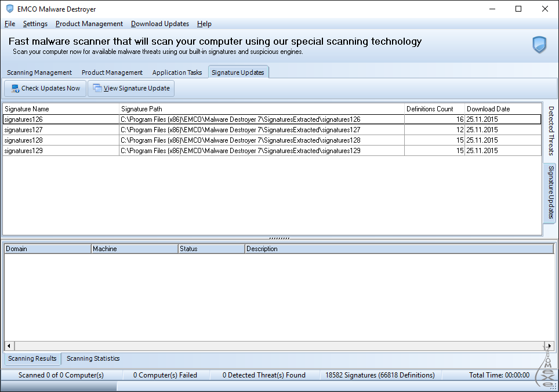The width and height of the screenshot is (559, 392).
Task: Switch to the Scanning Statistics tab
Action: [93, 358]
